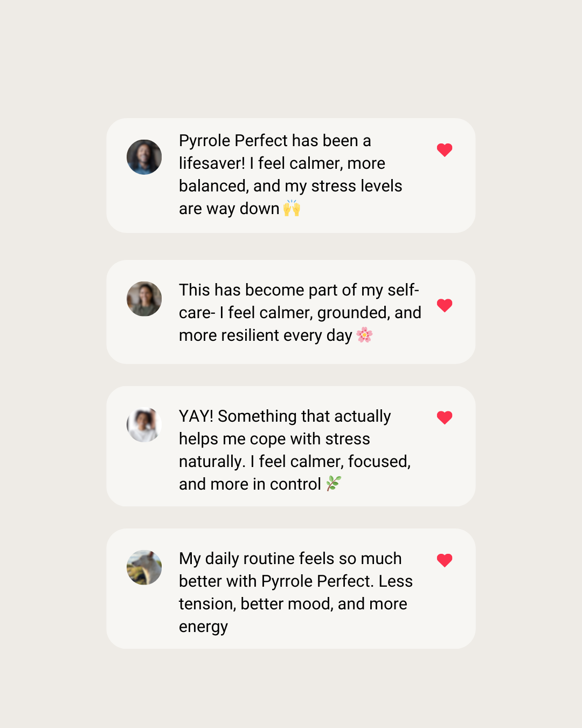Click the word "energy" ending the last review
The image size is (582, 728).
point(203,627)
